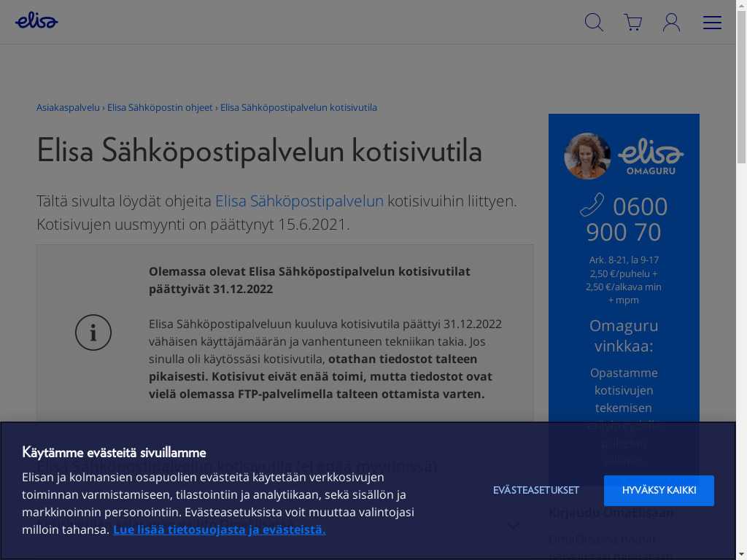
Task: Accept all cookies with Hyväksy kaikki
Action: click(659, 491)
